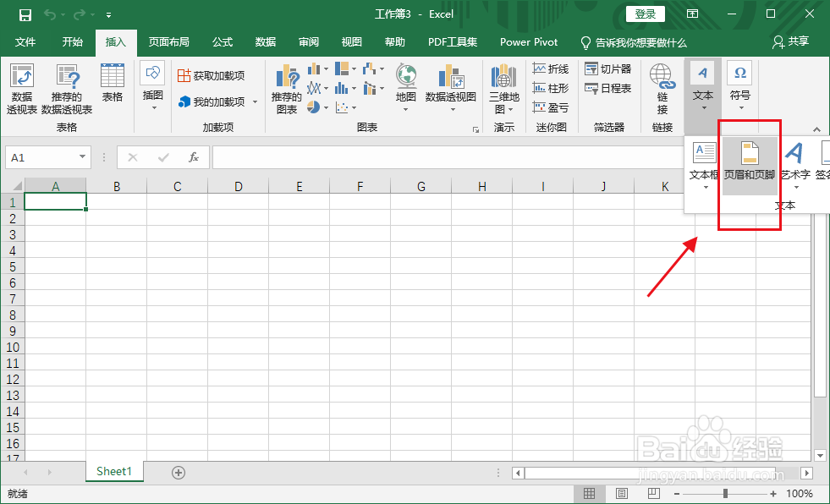Open the Charts group dialog launcher
830x504 pixels.
[475, 129]
